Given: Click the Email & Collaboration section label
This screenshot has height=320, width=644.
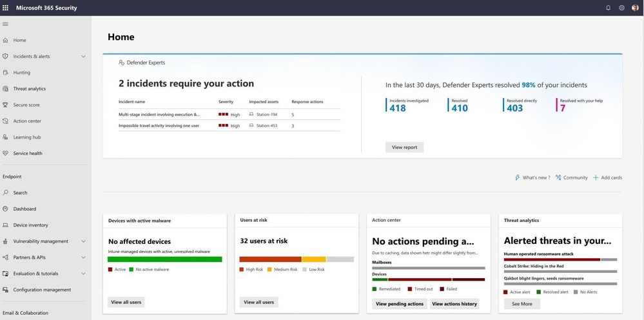Looking at the screenshot, I should coord(26,313).
